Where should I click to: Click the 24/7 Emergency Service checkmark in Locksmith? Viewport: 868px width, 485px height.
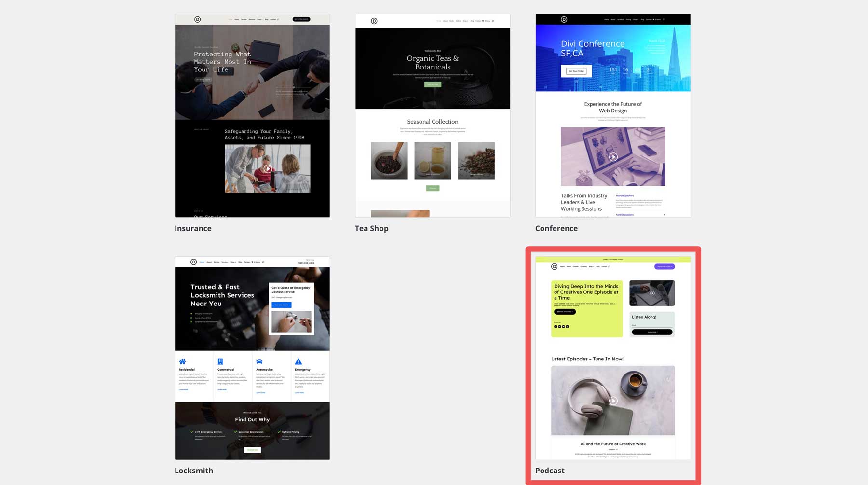click(192, 432)
